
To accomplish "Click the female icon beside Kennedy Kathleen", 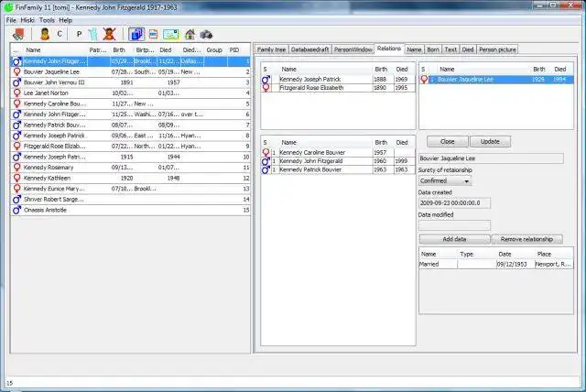I will click(16, 178).
